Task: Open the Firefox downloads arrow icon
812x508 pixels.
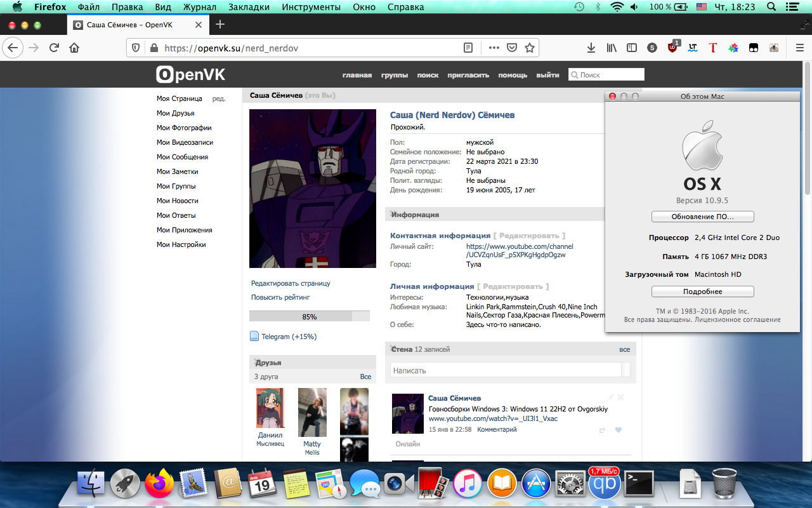Action: [591, 48]
